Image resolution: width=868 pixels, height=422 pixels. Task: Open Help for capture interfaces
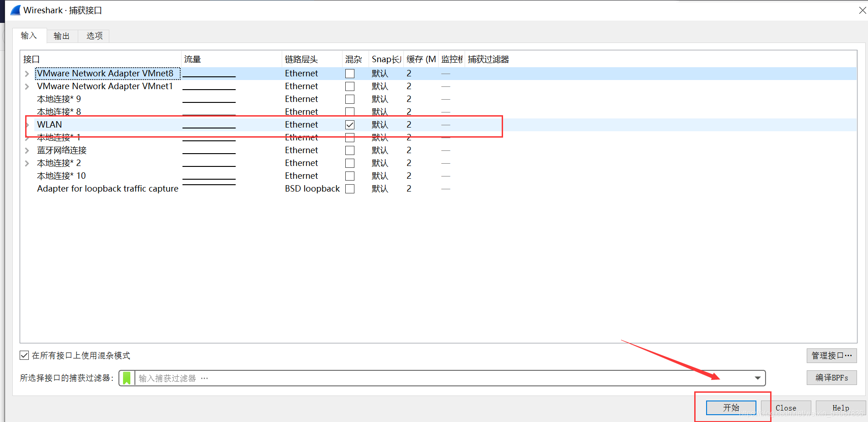pos(841,408)
